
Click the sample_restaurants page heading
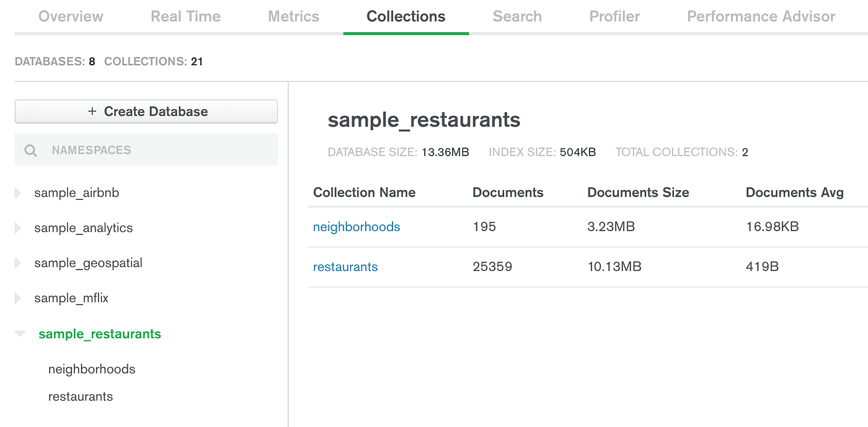(424, 120)
